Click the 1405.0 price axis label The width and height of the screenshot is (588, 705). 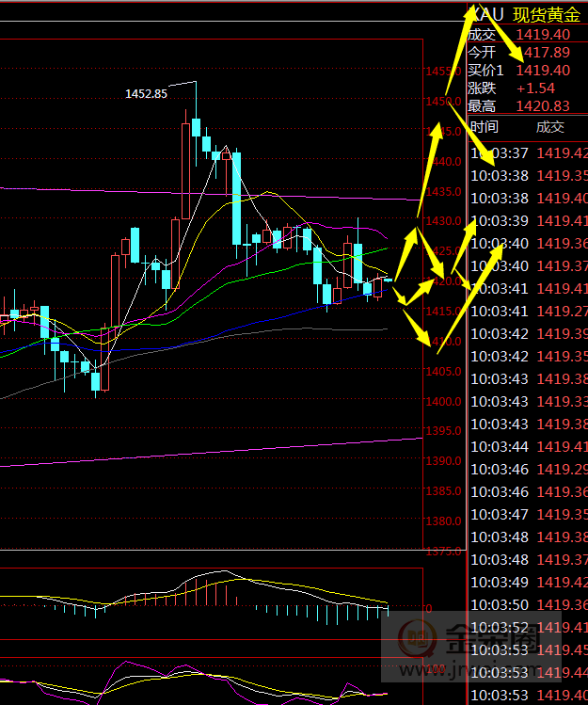(x=443, y=372)
